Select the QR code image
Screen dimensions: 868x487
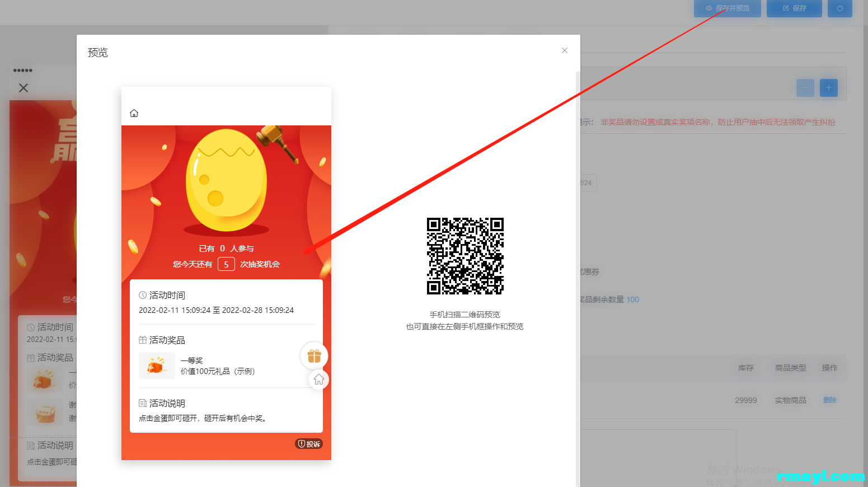pos(465,256)
